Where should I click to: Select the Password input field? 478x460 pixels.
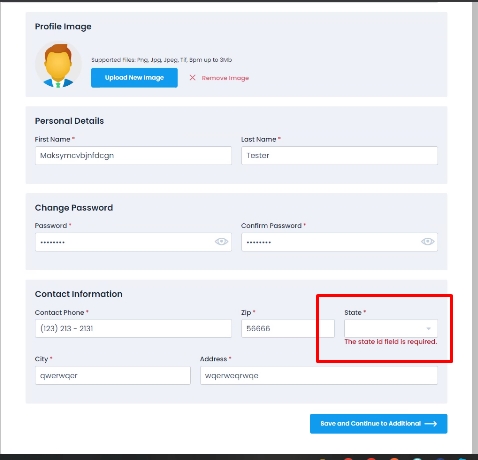pos(133,242)
